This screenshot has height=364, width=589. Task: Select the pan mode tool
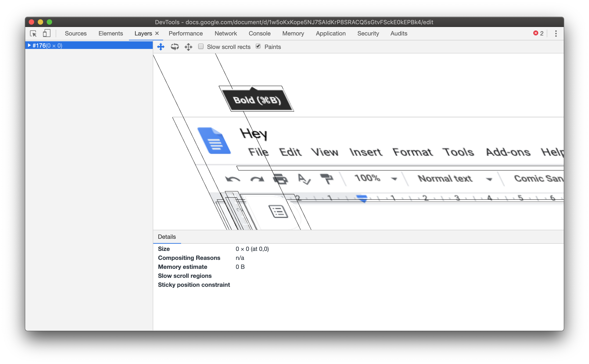coord(161,47)
